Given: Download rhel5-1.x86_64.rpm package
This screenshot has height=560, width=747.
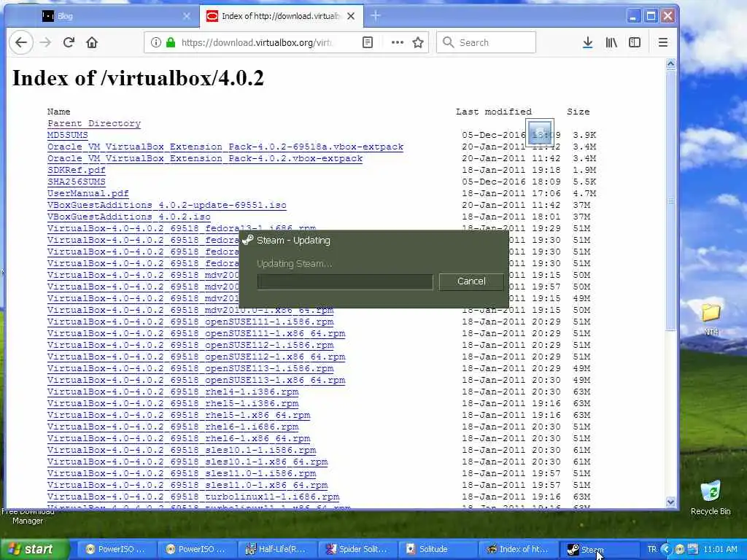Looking at the screenshot, I should click(x=179, y=415).
